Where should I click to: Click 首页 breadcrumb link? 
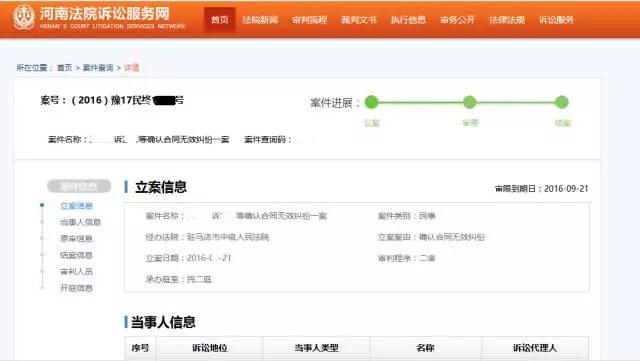pyautogui.click(x=64, y=68)
